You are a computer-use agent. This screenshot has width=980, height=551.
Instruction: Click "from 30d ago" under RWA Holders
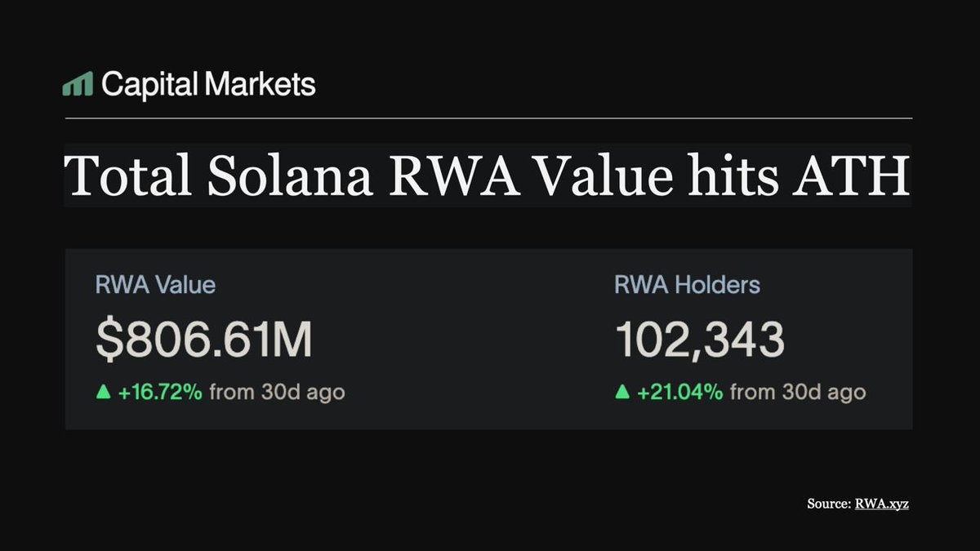[x=797, y=393]
